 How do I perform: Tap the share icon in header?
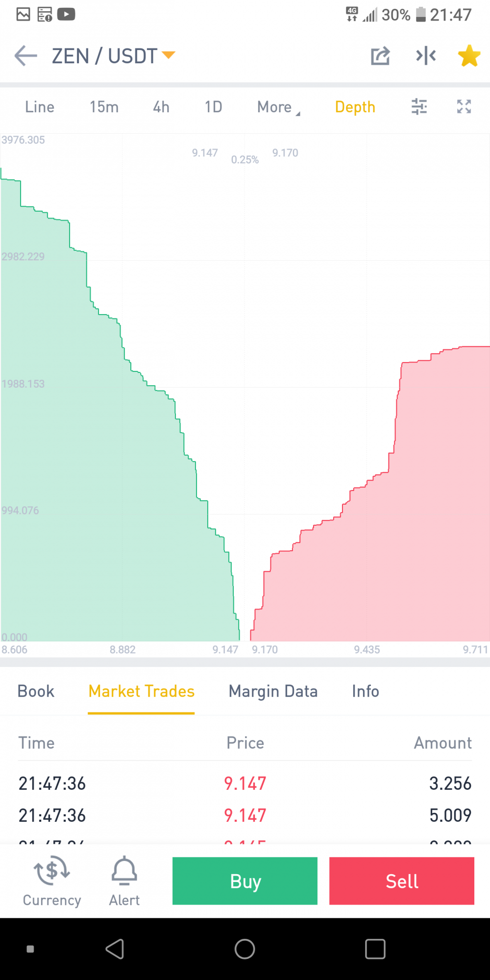coord(380,56)
